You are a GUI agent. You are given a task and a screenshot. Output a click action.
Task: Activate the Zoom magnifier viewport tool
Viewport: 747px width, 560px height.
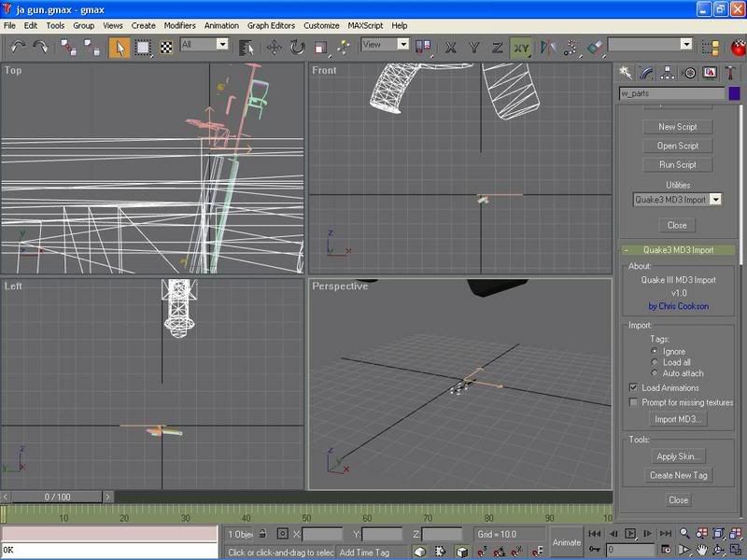coord(684,533)
